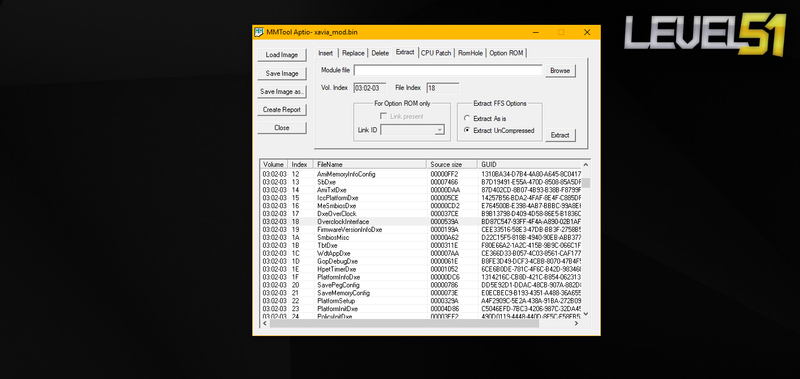
Task: Select the OverclockInterface row
Action: coord(420,222)
